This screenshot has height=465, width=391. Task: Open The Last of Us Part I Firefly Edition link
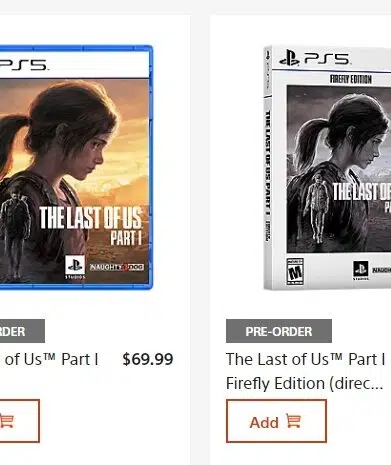pos(306,371)
